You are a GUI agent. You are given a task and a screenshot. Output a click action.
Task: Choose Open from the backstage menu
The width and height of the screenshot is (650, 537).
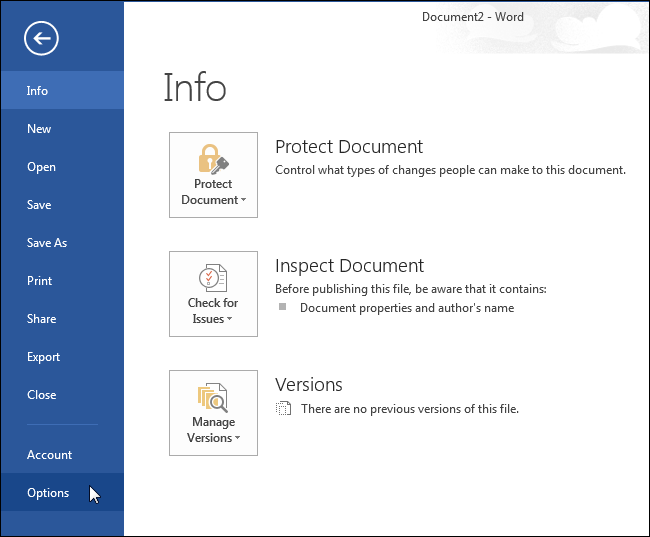click(x=41, y=167)
